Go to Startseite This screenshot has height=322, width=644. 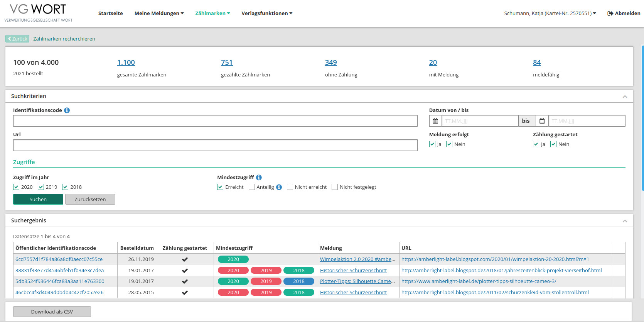click(x=110, y=14)
